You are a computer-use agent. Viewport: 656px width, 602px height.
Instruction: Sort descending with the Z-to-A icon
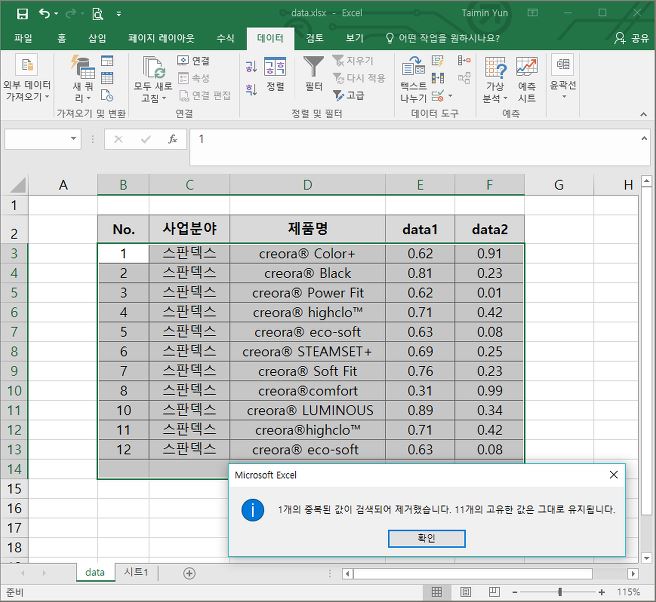click(251, 89)
